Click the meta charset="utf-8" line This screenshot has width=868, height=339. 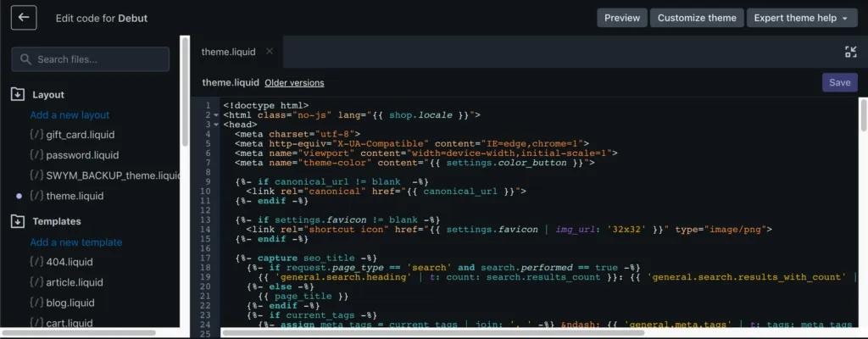pyautogui.click(x=298, y=134)
